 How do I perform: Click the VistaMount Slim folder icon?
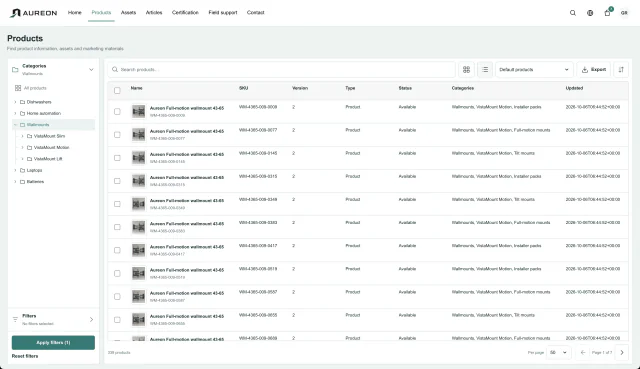pyautogui.click(x=29, y=136)
